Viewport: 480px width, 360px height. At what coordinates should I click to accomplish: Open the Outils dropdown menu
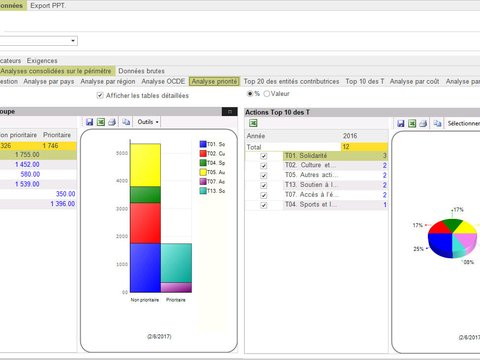pos(148,122)
